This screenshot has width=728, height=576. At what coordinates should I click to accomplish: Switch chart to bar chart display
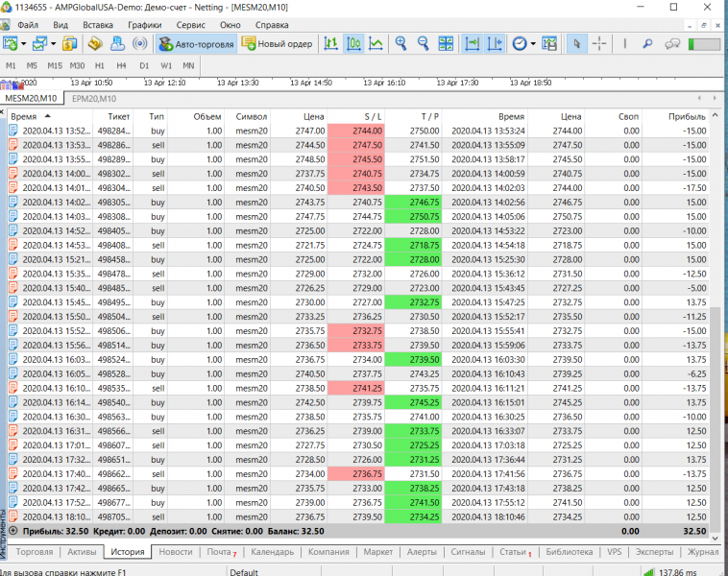point(330,43)
